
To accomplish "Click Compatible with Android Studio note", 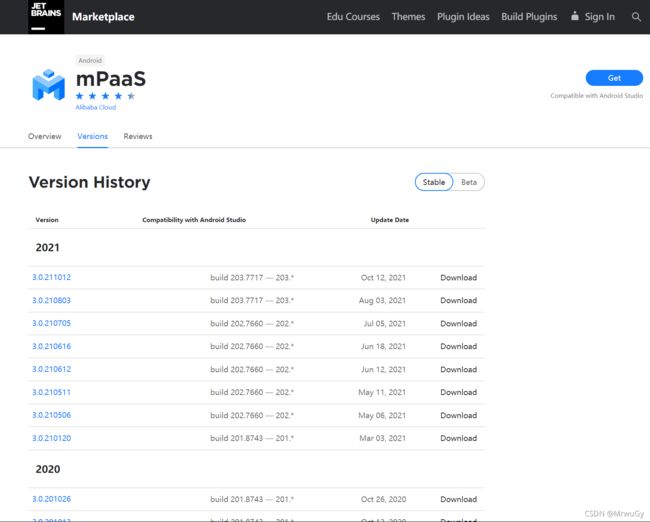I will pyautogui.click(x=597, y=96).
